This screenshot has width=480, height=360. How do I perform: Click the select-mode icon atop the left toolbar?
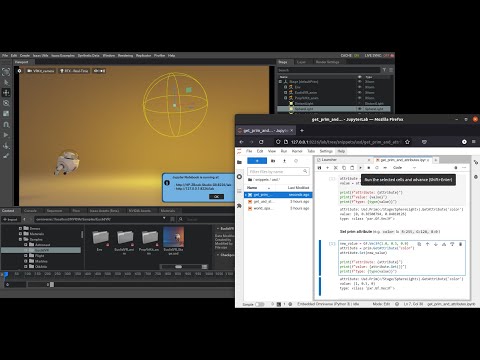pos(6,72)
